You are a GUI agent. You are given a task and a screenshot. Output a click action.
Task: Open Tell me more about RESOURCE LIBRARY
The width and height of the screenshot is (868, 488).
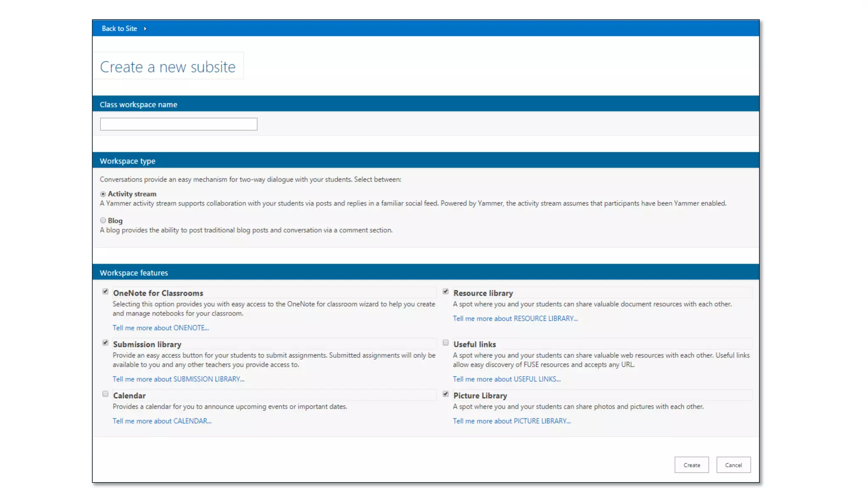pos(515,319)
